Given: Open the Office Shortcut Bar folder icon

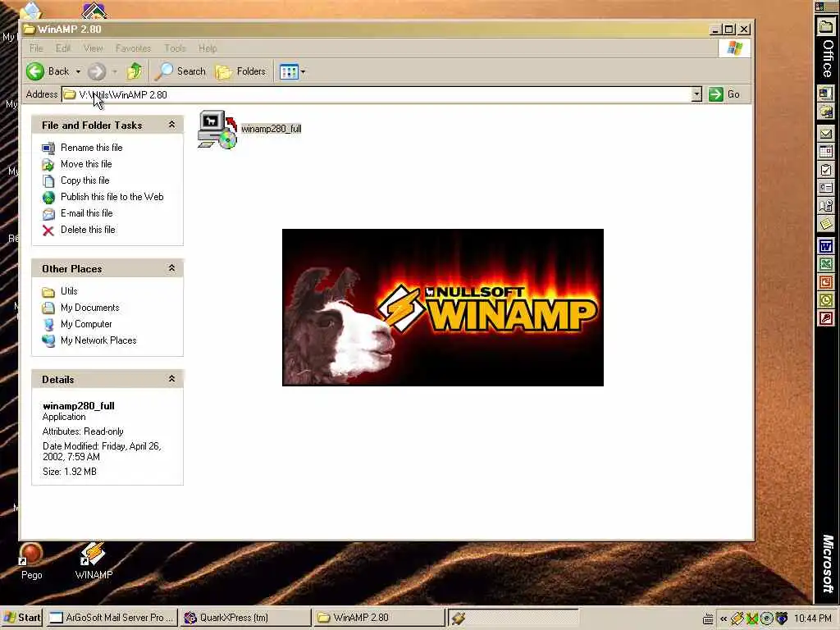Looking at the screenshot, I should (x=825, y=27).
